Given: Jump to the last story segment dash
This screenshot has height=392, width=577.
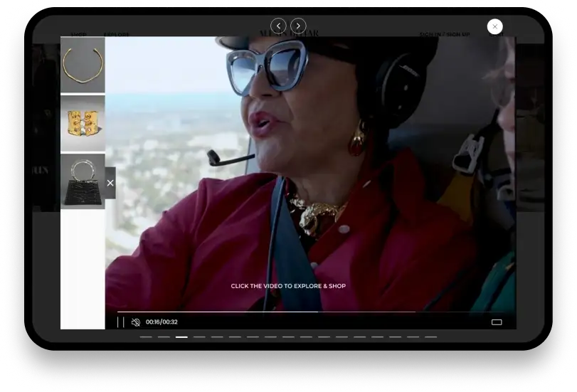Looking at the screenshot, I should [x=430, y=337].
